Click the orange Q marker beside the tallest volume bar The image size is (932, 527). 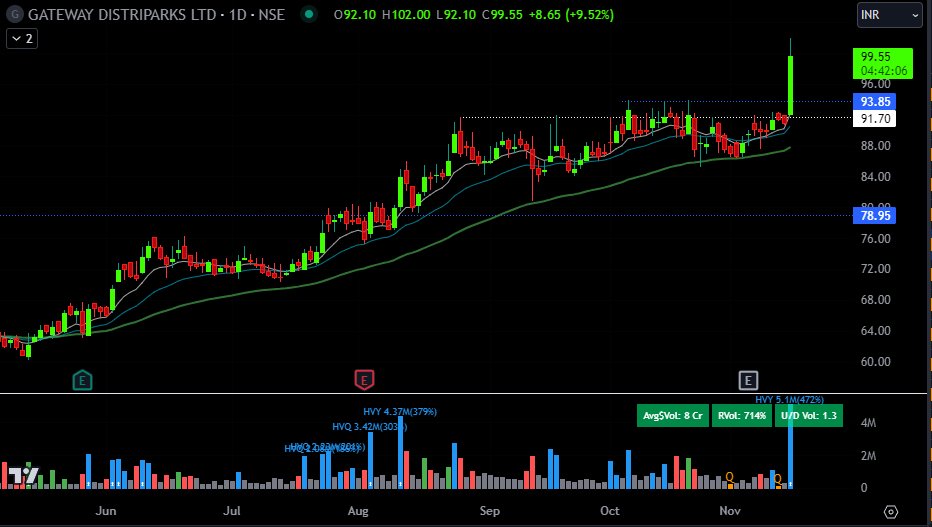(x=777, y=478)
